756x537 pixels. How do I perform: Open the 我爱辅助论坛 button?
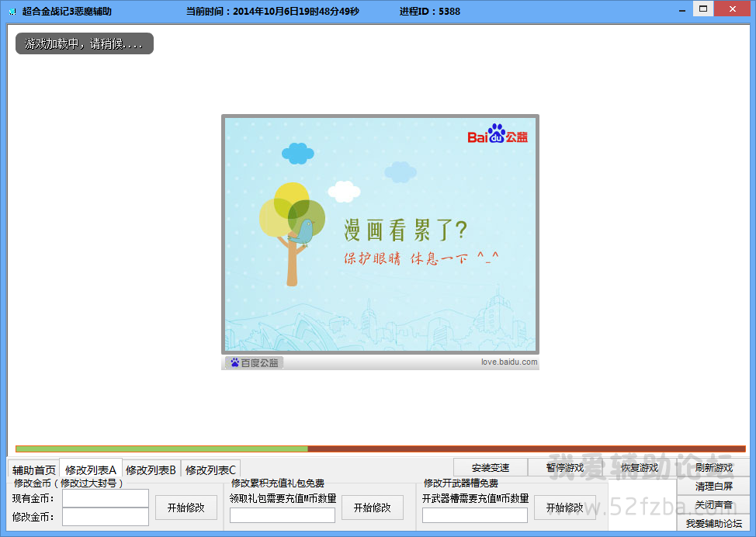713,523
